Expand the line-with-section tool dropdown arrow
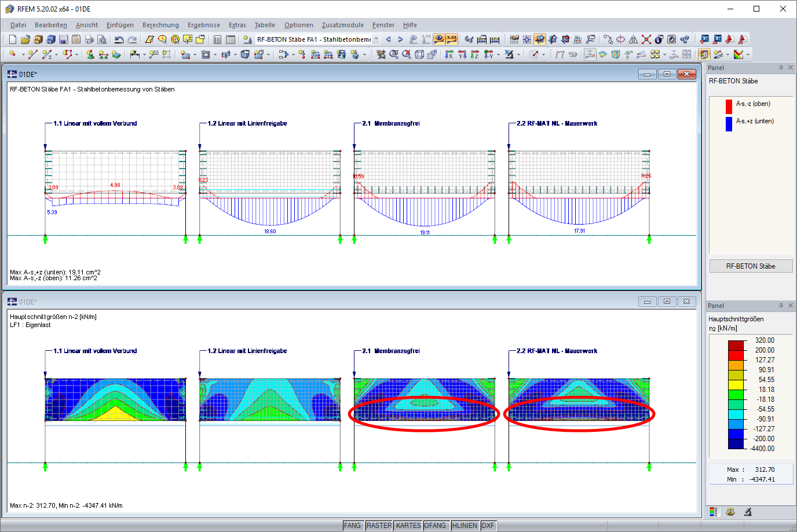The image size is (797, 532). pyautogui.click(x=57, y=55)
